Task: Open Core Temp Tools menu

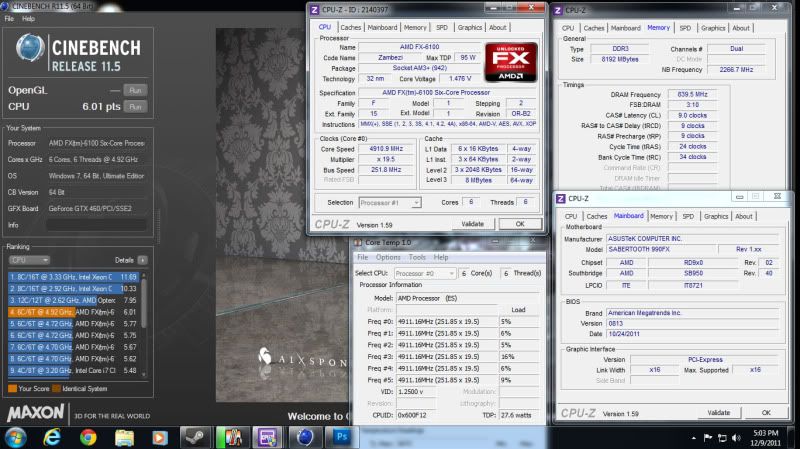Action: 417,257
